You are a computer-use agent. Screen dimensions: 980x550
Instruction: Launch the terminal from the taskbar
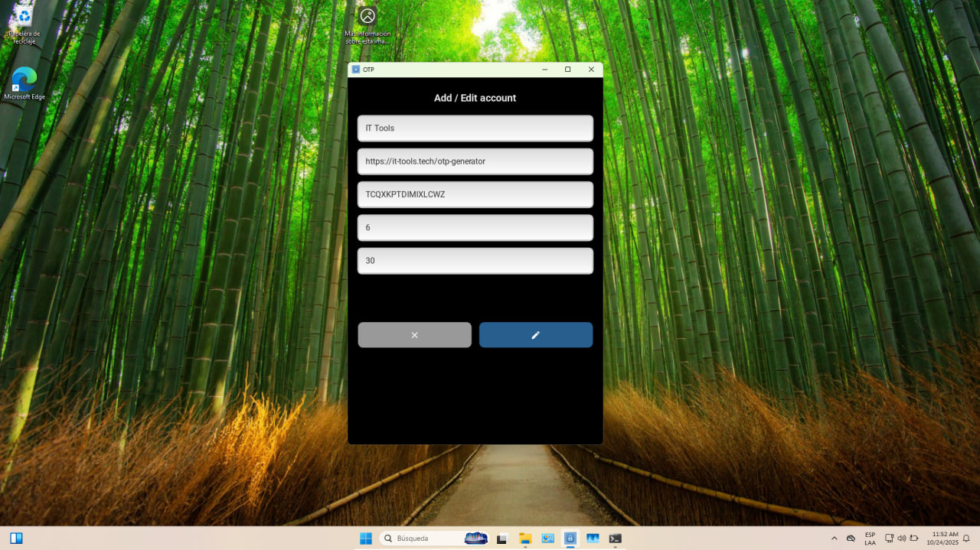coord(615,538)
